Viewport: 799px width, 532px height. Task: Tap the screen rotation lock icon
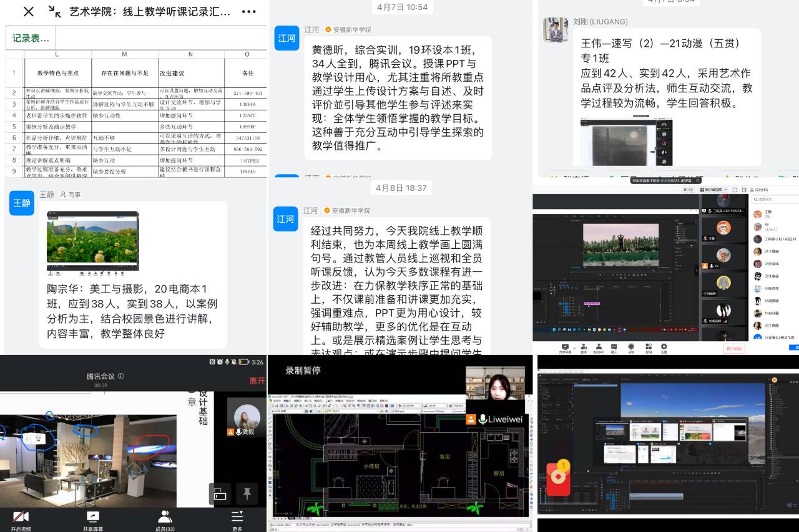click(220, 493)
